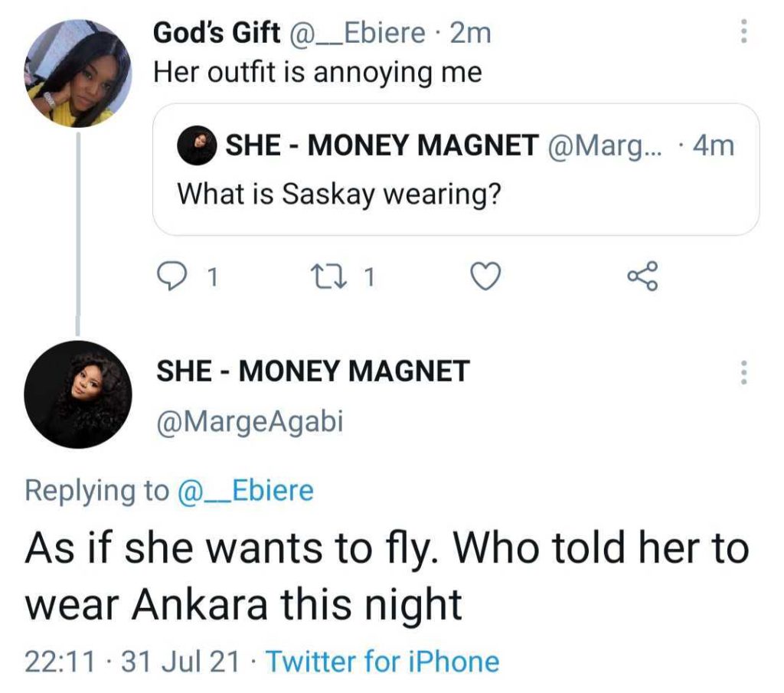784x693 pixels.
Task: Open God's Gift tweet options menu
Action: 742,31
